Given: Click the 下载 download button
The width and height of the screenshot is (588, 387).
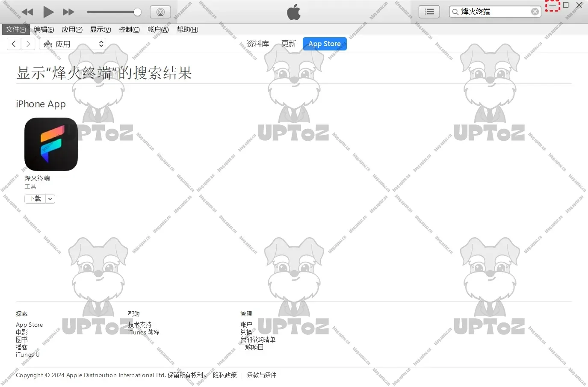Looking at the screenshot, I should point(35,198).
